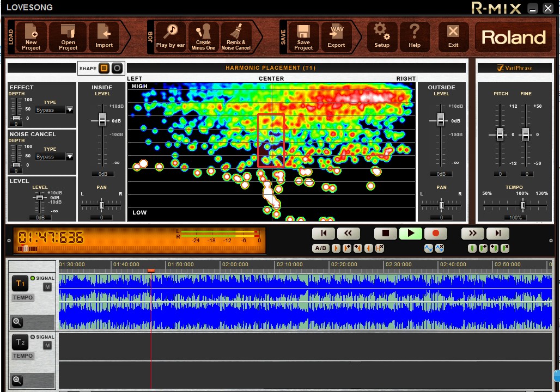Add a blue automation curve point
Screen dimensions: 560x392
(x=429, y=248)
